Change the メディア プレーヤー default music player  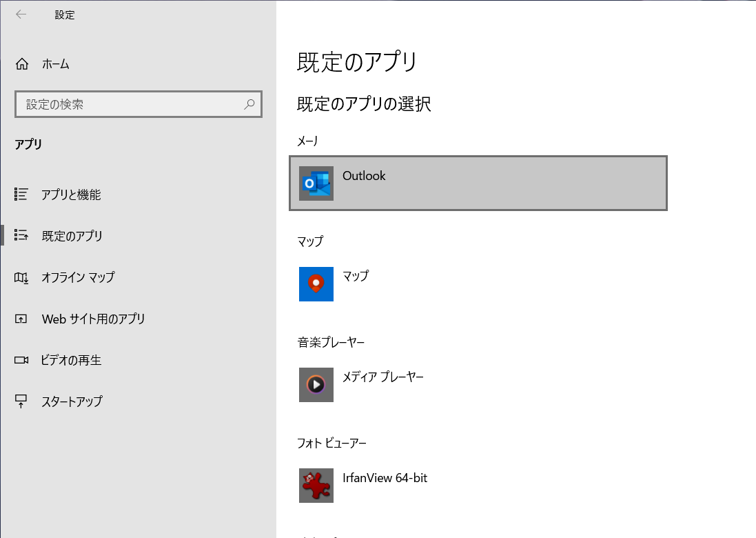pyautogui.click(x=382, y=377)
